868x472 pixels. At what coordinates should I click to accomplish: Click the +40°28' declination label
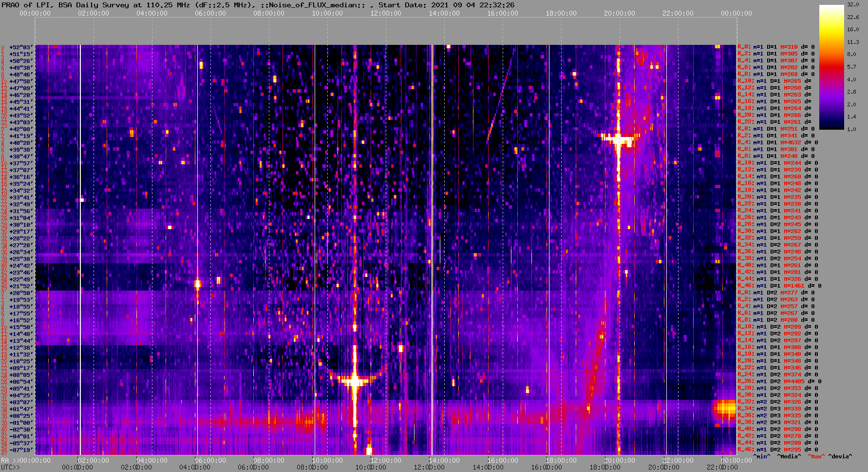(21, 142)
